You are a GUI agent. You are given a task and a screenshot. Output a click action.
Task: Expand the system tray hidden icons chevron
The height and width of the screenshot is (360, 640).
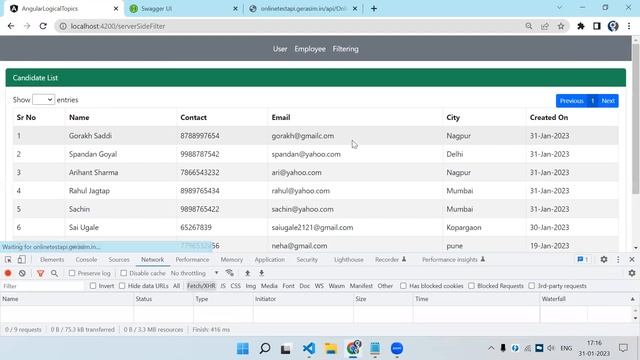tap(491, 348)
